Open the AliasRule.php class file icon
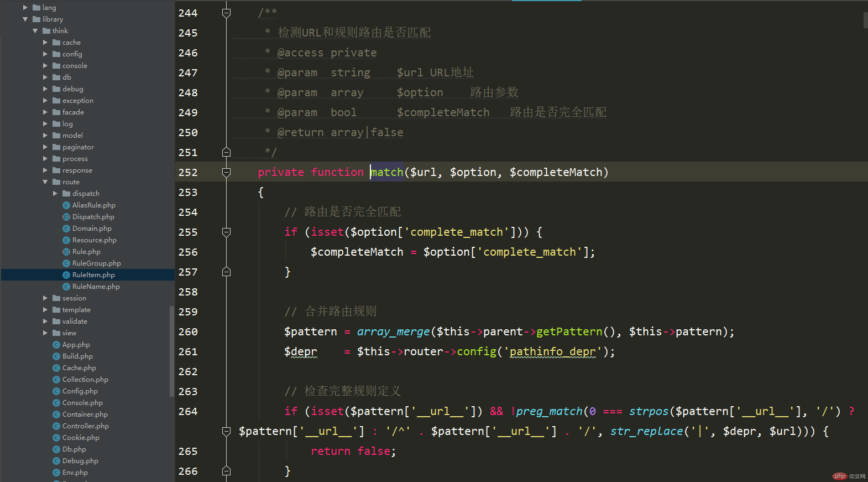The width and height of the screenshot is (868, 482). click(x=66, y=205)
